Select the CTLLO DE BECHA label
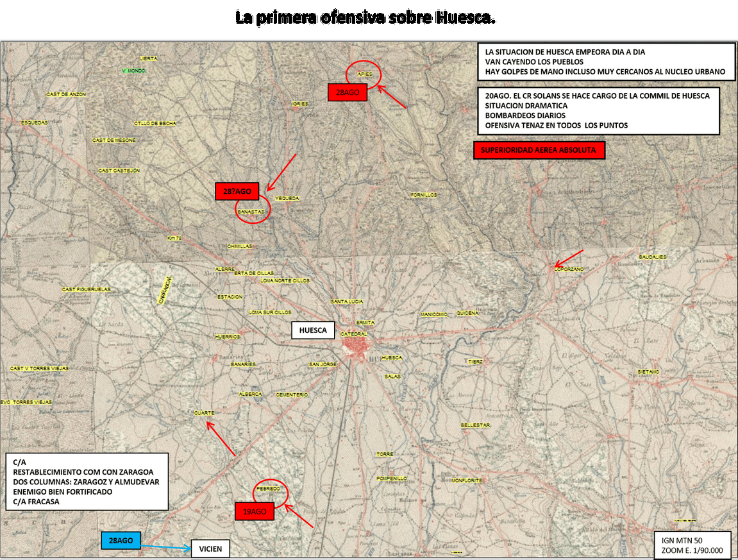The width and height of the screenshot is (738, 560). click(x=155, y=123)
